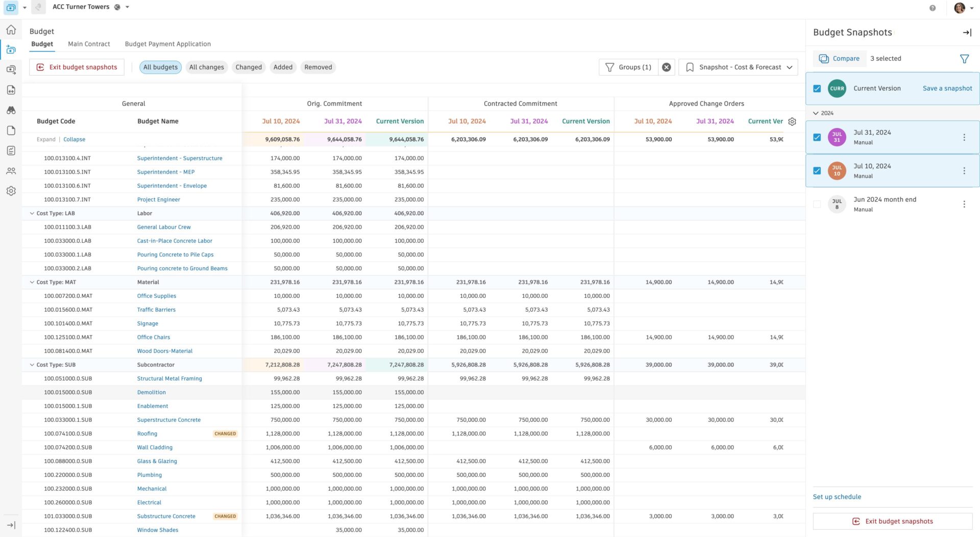Screen dimensions: 980x537
Task: Uncheck the Jul 31, 2024 snapshot checkbox
Action: (817, 137)
